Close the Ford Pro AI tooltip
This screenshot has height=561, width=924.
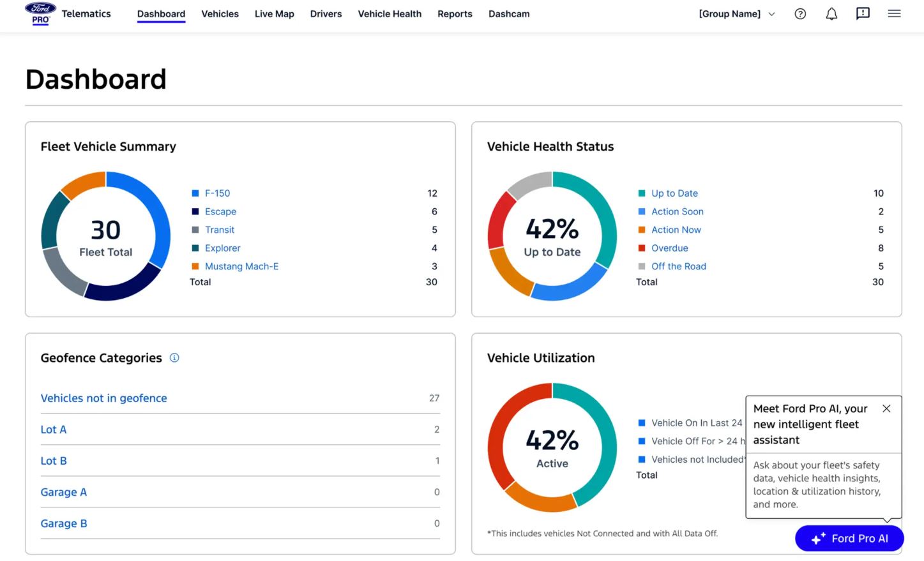(x=886, y=408)
